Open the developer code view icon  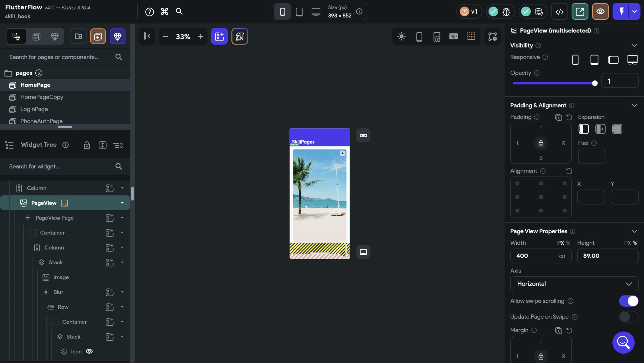[559, 12]
